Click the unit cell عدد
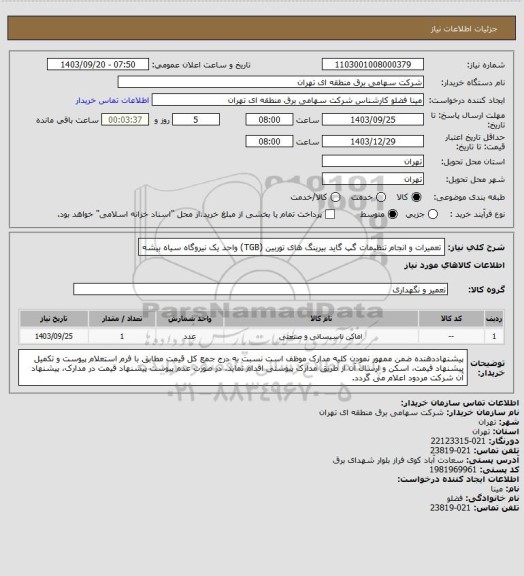Image resolution: width=524 pixels, height=576 pixels. pyautogui.click(x=190, y=336)
